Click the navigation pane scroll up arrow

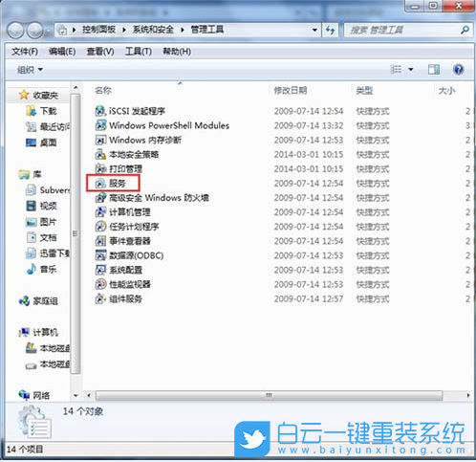(x=76, y=87)
